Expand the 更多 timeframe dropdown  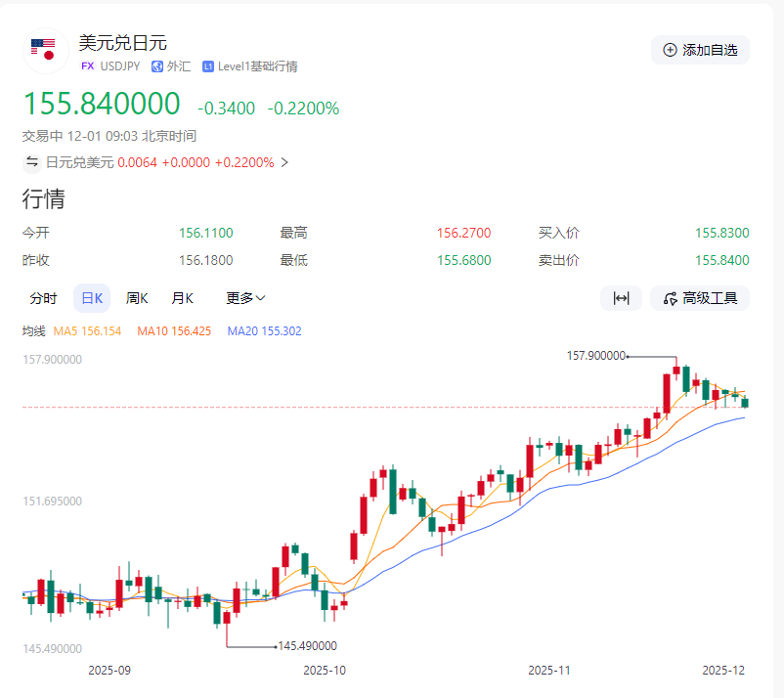click(x=245, y=298)
